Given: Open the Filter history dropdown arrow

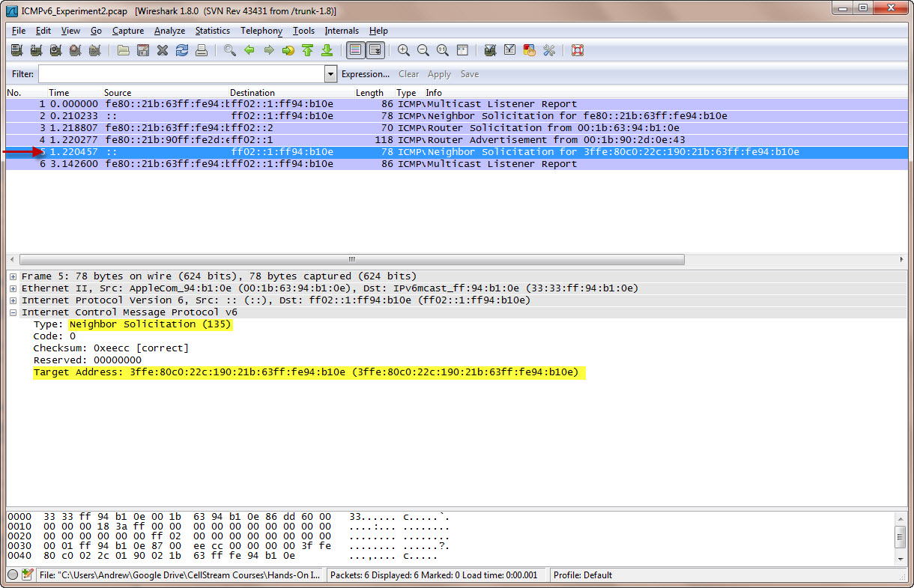Looking at the screenshot, I should [x=330, y=74].
